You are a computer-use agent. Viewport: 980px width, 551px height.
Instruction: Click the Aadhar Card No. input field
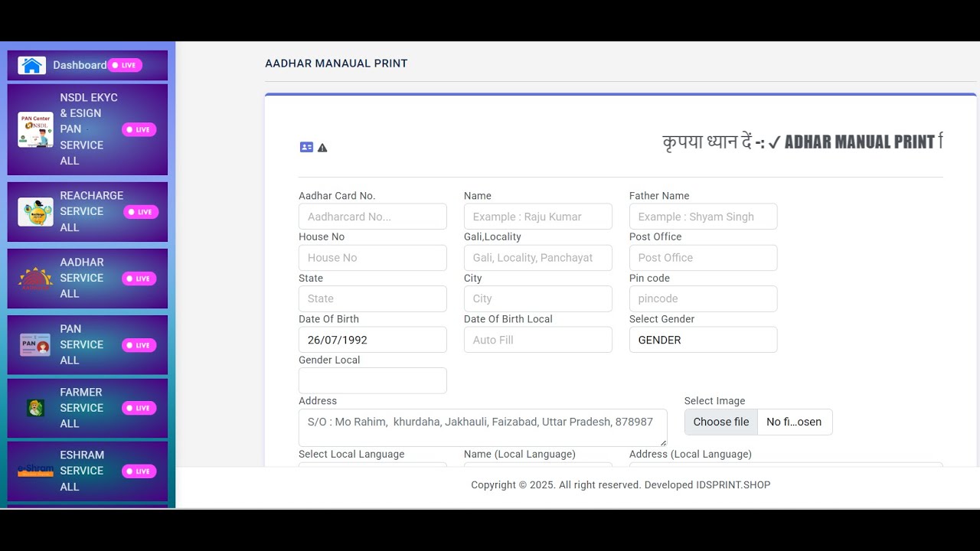tap(373, 217)
